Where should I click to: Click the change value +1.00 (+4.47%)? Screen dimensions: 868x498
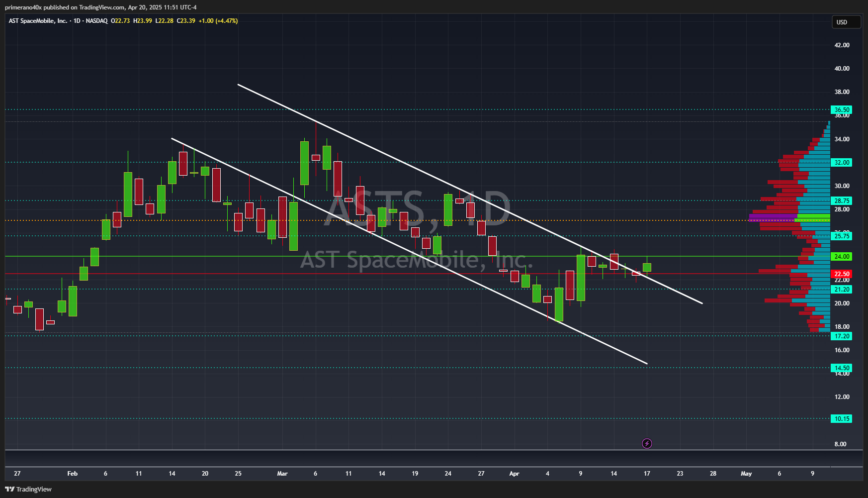pyautogui.click(x=218, y=21)
